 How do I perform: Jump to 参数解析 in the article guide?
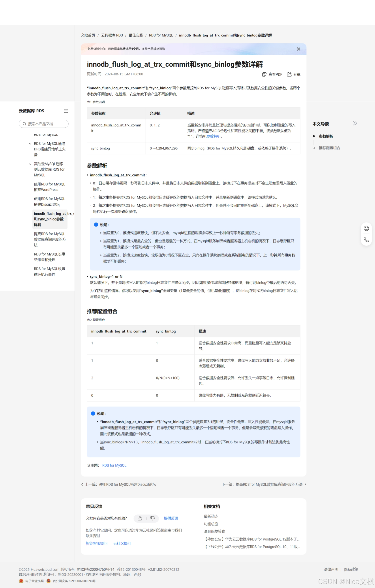(326, 136)
